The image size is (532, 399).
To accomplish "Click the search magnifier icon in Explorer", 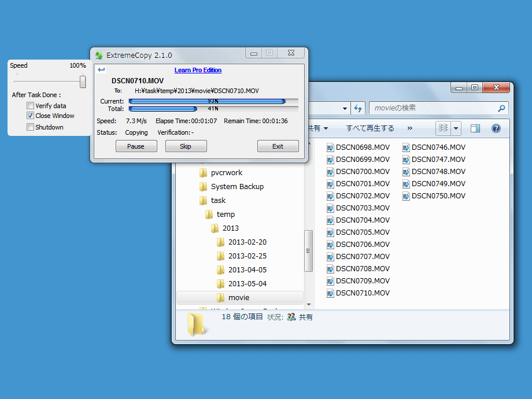I will click(x=501, y=108).
